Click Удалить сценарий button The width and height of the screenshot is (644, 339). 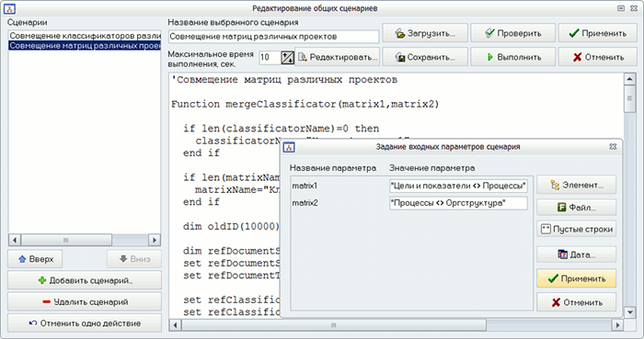(x=85, y=302)
